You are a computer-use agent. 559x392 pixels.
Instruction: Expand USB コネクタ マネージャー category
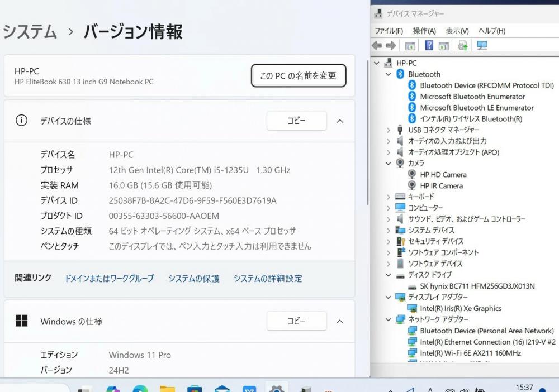click(x=389, y=130)
